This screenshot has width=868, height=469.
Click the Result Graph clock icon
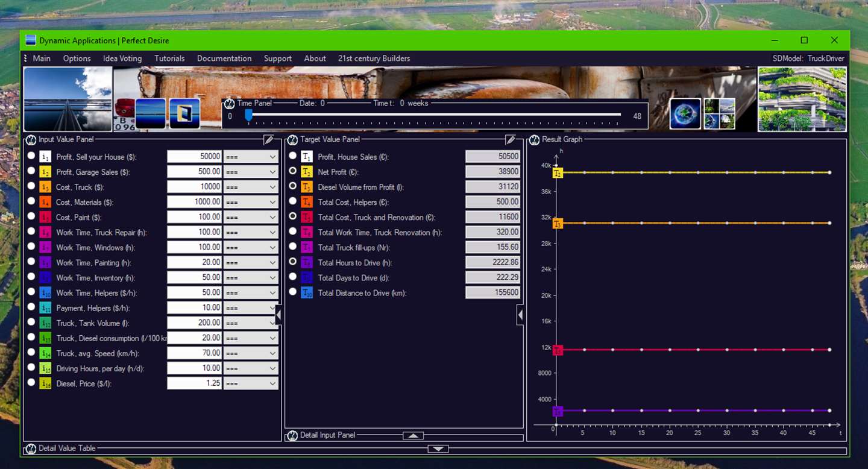534,140
